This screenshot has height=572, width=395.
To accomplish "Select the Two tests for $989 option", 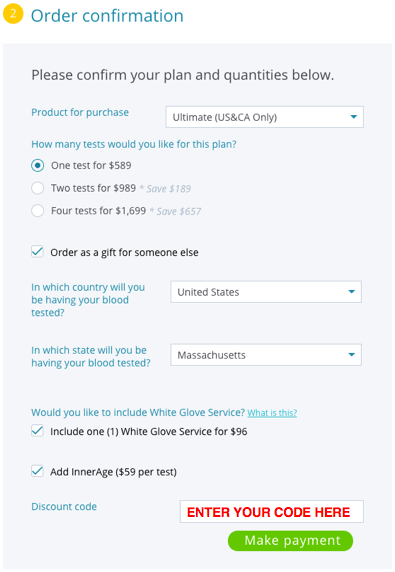I will 38,188.
